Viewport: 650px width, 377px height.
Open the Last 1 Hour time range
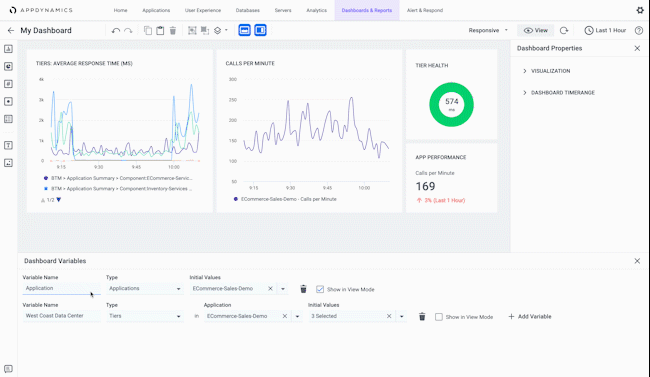pos(605,30)
